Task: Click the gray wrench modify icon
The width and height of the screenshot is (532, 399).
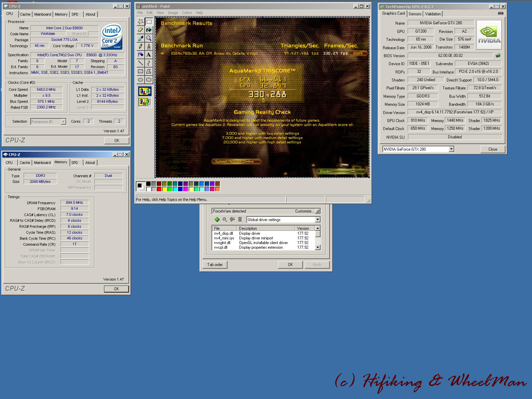Action: click(x=232, y=219)
